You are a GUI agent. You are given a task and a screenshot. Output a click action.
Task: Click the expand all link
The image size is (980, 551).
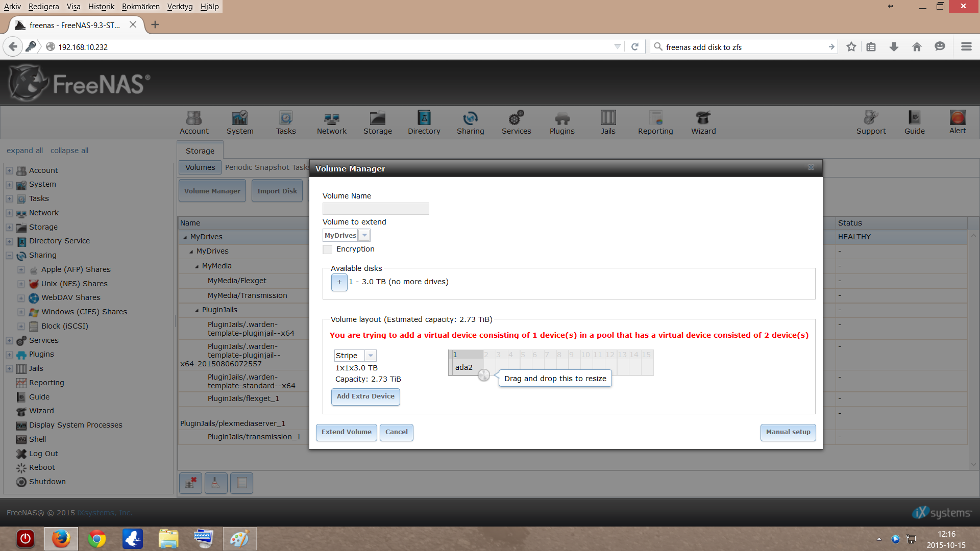point(24,151)
